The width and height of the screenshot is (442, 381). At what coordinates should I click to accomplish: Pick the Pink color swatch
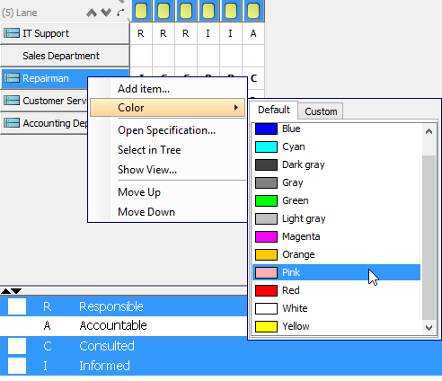coord(266,273)
